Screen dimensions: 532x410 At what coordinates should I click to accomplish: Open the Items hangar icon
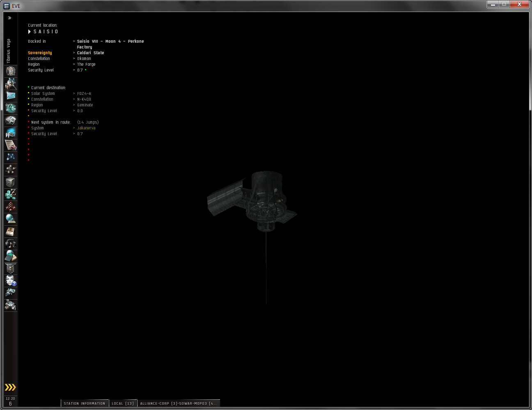(x=11, y=305)
